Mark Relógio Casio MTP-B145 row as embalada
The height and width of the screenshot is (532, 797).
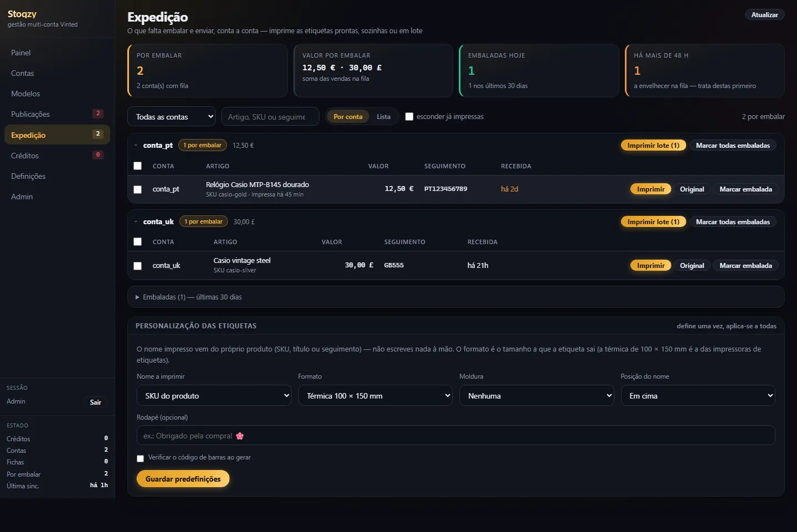tap(746, 189)
